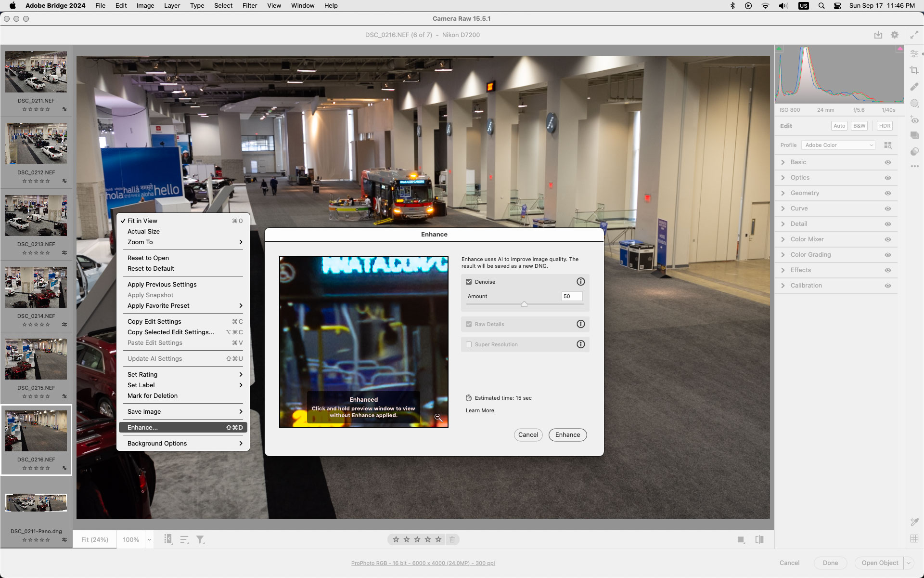Viewport: 924px width, 578px height.
Task: Expand the zoom level dropdown next to 100%
Action: click(149, 539)
